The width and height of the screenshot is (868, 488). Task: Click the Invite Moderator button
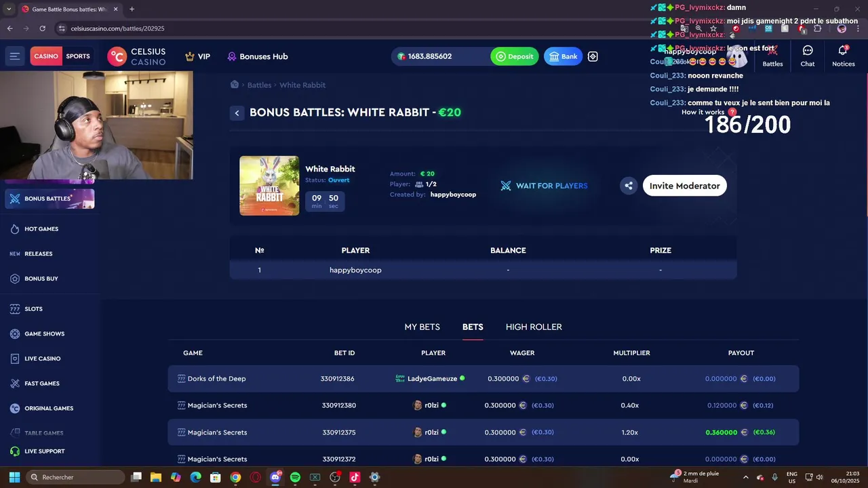tap(684, 186)
